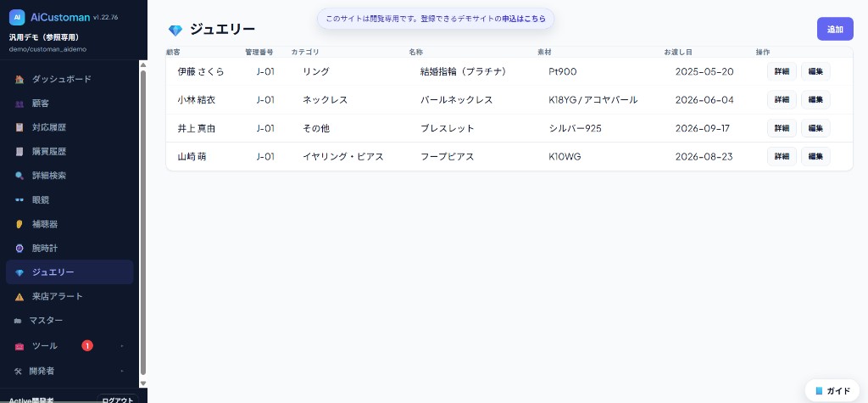Open 詳細 for 小林 結衣
This screenshot has width=868, height=403.
782,100
